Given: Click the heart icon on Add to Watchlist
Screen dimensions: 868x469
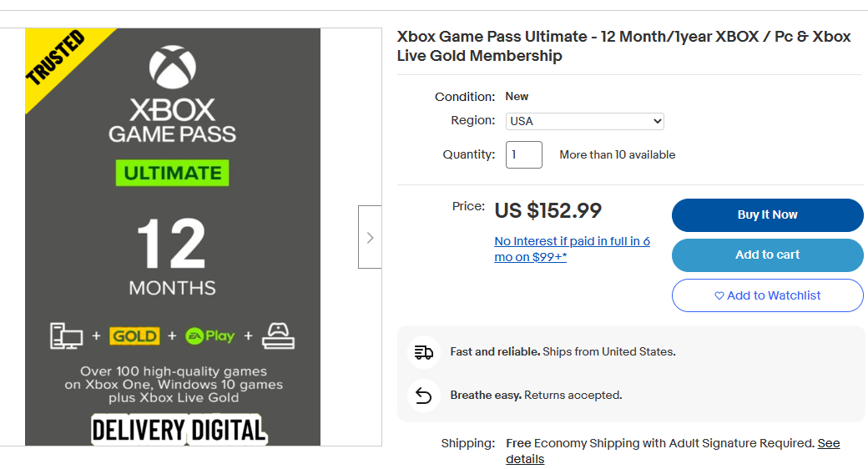Looking at the screenshot, I should pyautogui.click(x=719, y=295).
